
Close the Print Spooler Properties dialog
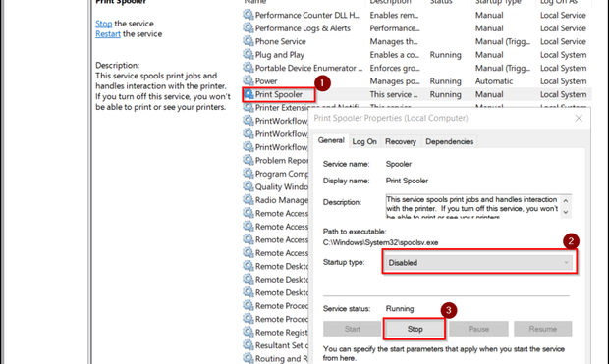tap(579, 118)
